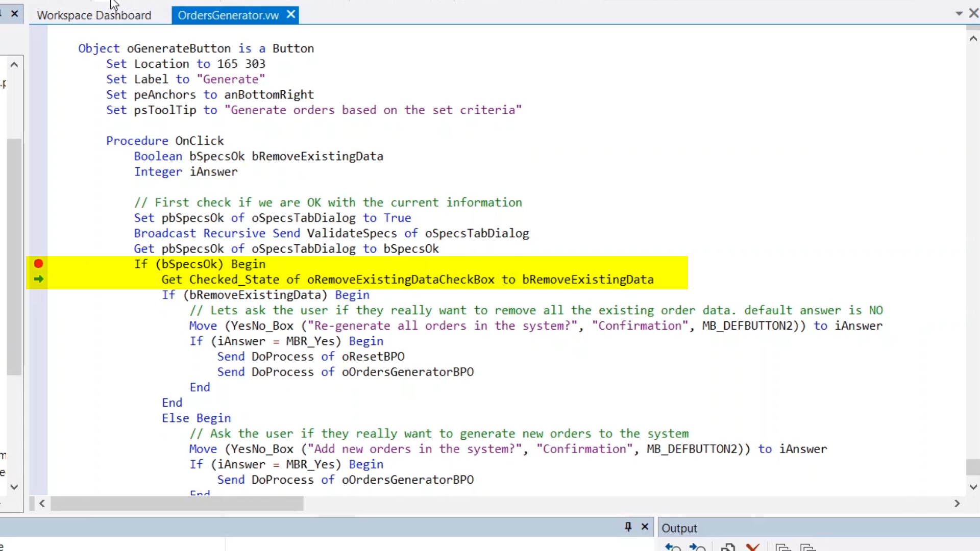Open the document list dropdown arrow

[x=959, y=14]
